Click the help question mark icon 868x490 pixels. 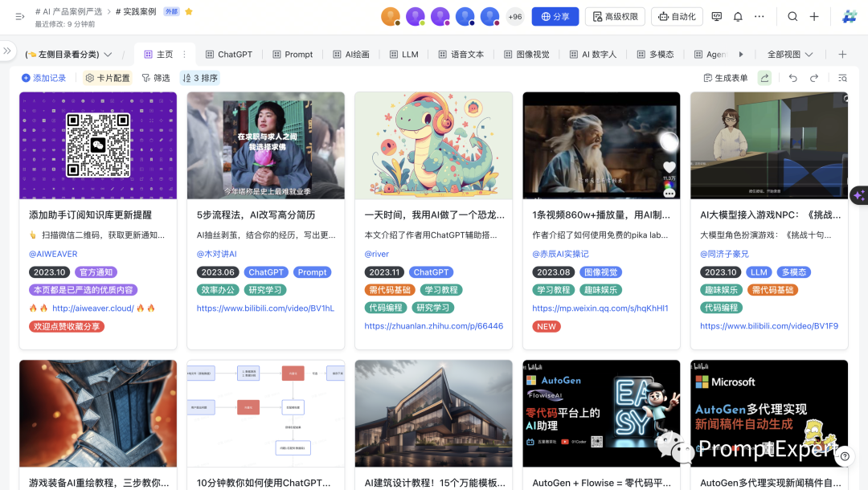pos(845,456)
